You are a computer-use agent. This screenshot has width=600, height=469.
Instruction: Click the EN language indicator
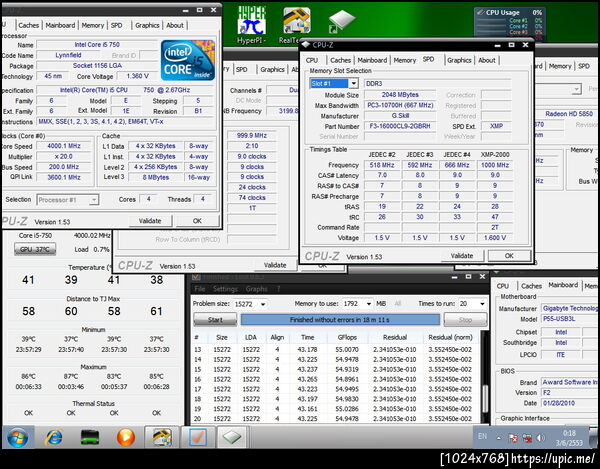coord(483,436)
